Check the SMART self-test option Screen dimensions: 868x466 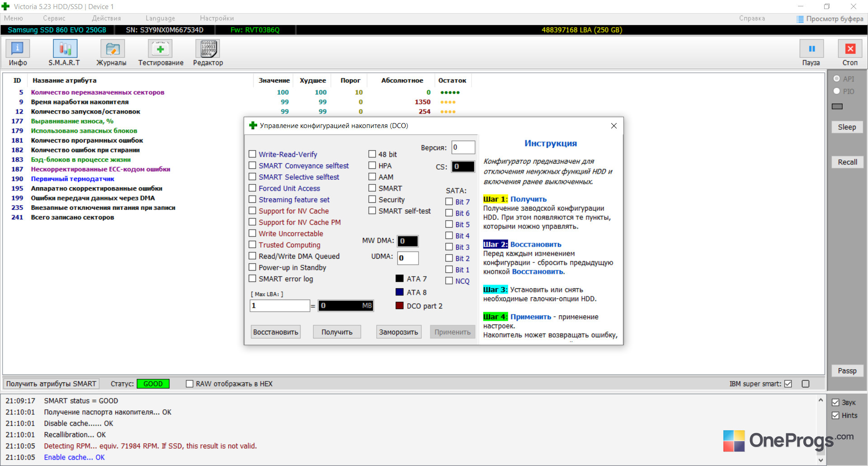click(x=372, y=211)
